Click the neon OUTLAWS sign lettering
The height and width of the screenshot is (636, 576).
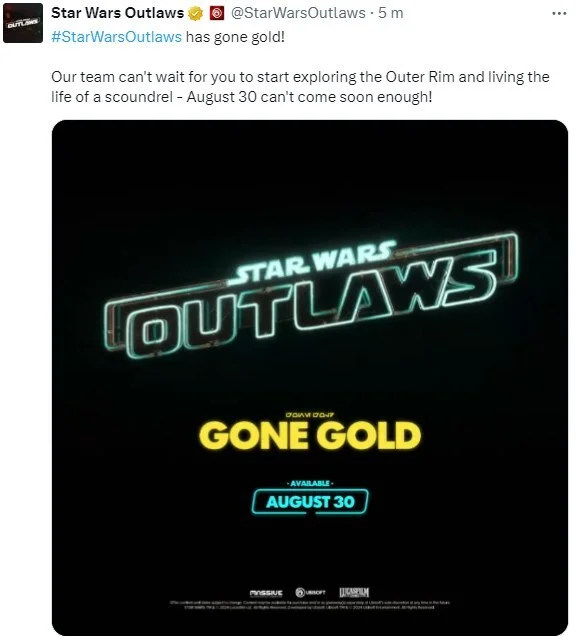312,303
